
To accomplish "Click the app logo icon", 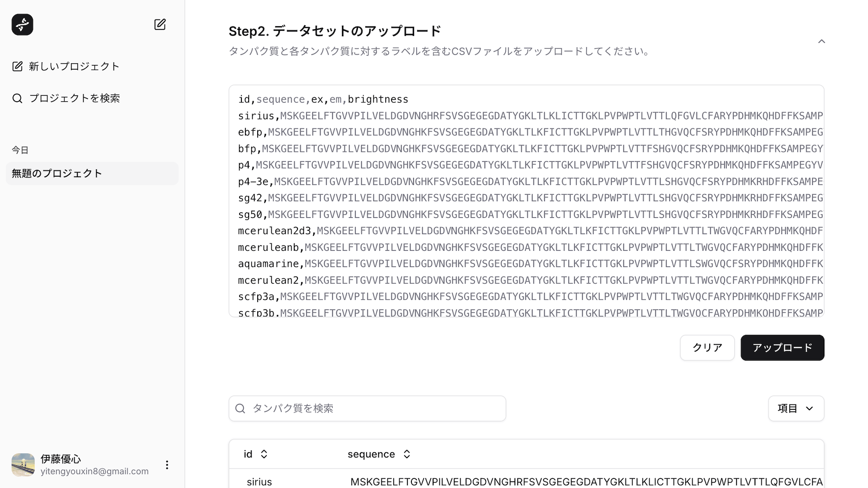I will 22,25.
